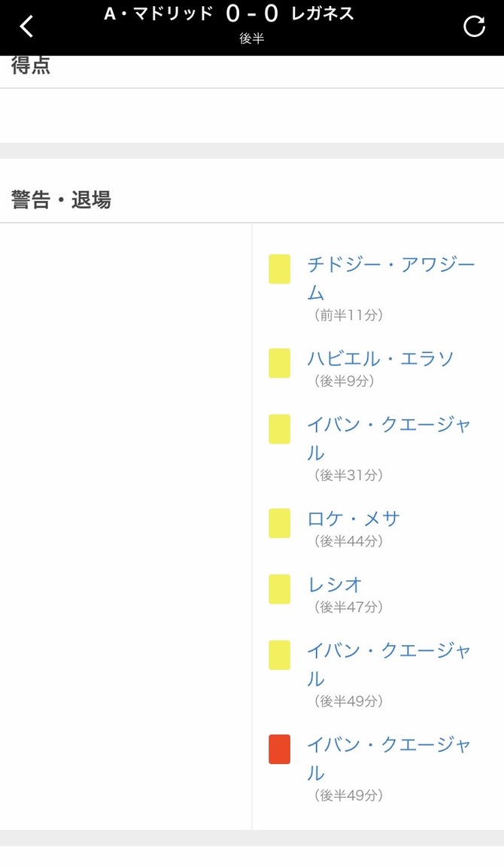Screen dimensions: 504x867
Task: Click the 0 - 0 score in header
Action: click(x=252, y=14)
